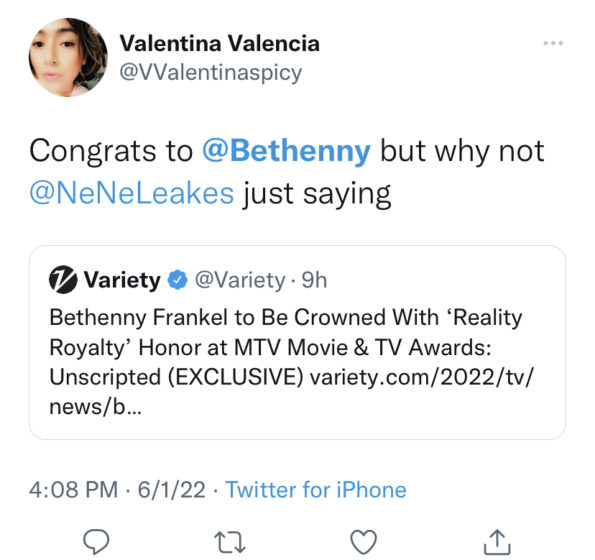Open the @NeNeLeakes mention
Screen dimensions: 595x560
(132, 193)
